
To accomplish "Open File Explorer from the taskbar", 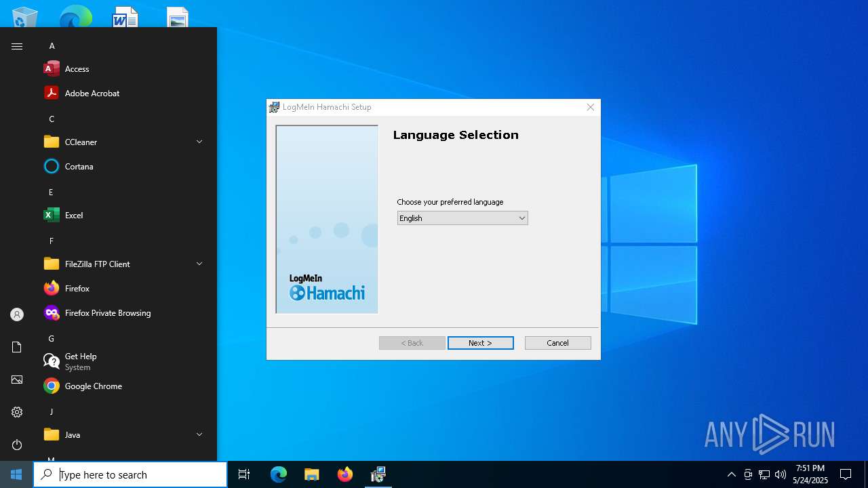I will 311,474.
